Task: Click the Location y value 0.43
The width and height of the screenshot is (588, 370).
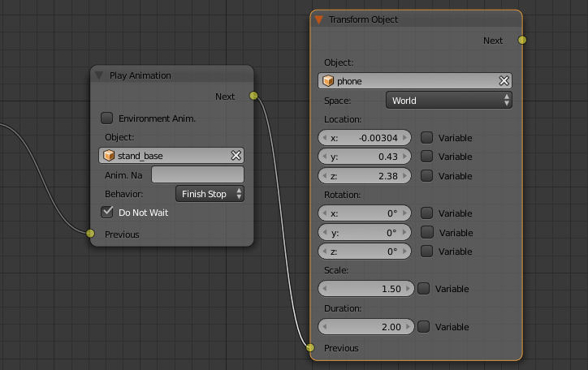Action: 387,157
